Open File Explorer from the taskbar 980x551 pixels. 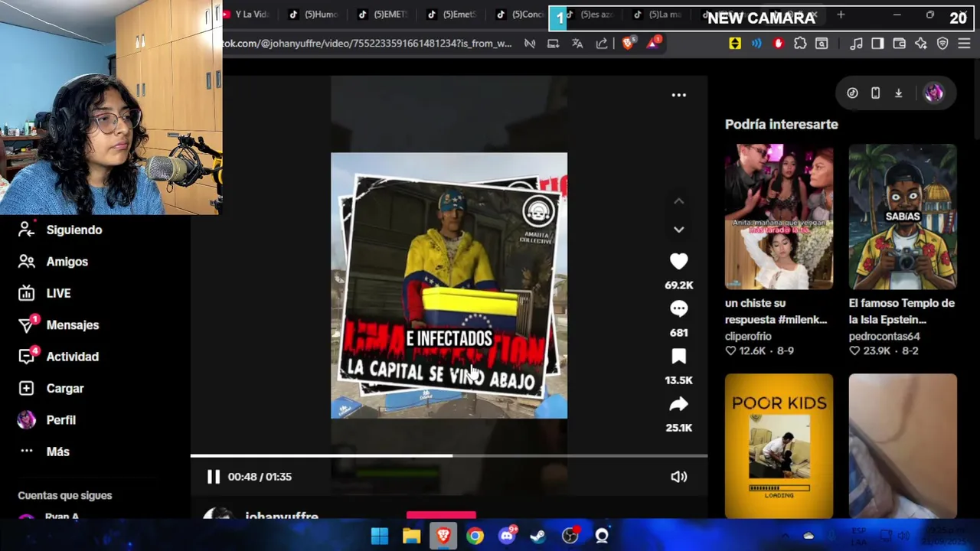click(x=411, y=536)
